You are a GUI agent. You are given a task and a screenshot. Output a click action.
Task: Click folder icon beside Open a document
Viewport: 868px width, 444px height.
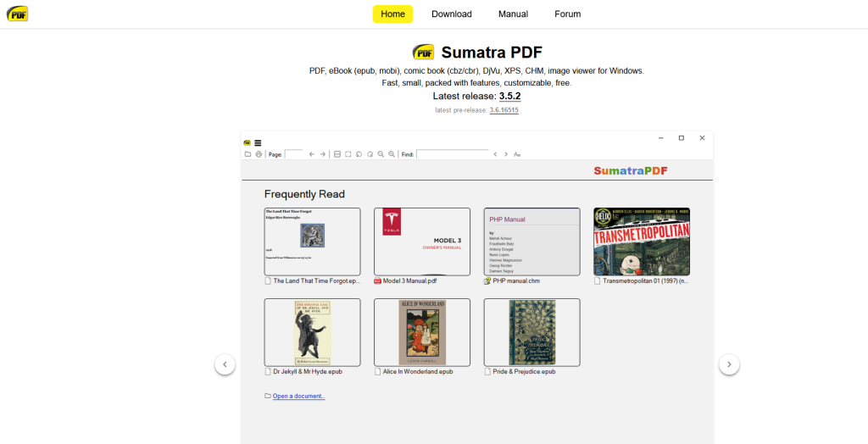(x=268, y=396)
